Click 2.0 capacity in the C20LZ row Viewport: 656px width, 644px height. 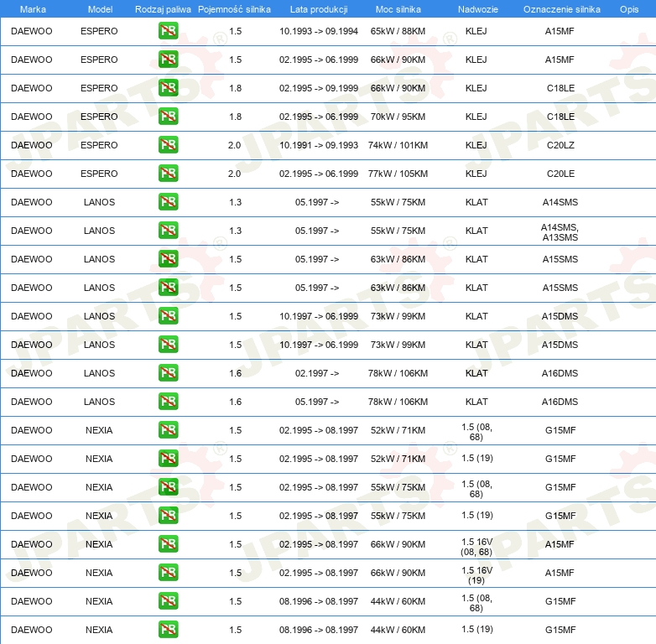click(234, 145)
